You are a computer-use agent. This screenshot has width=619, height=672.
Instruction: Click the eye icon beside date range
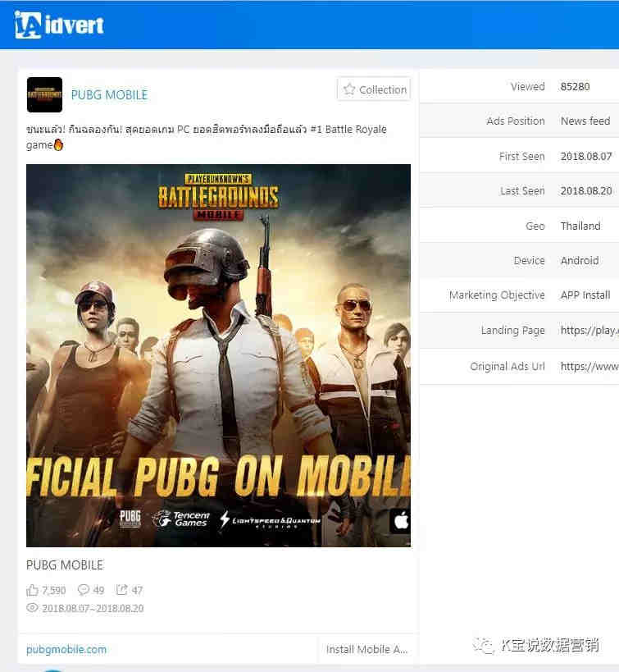32,608
